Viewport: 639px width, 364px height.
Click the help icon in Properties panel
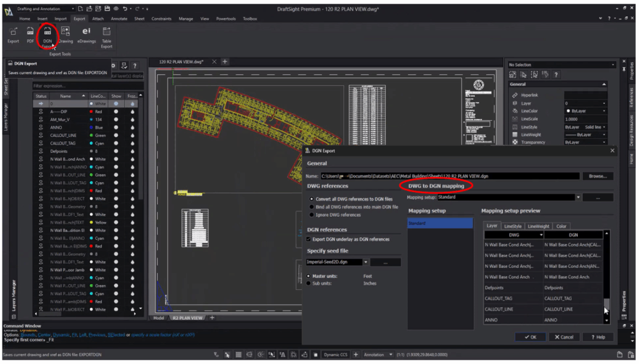pyautogui.click(x=555, y=75)
